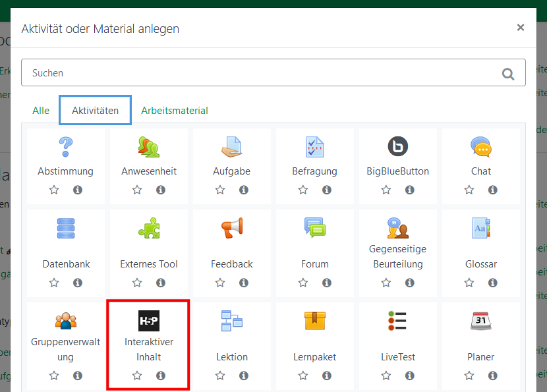Viewport: 547px width, 392px height.
Task: Pick the Forum activity icon
Action: pyautogui.click(x=314, y=228)
